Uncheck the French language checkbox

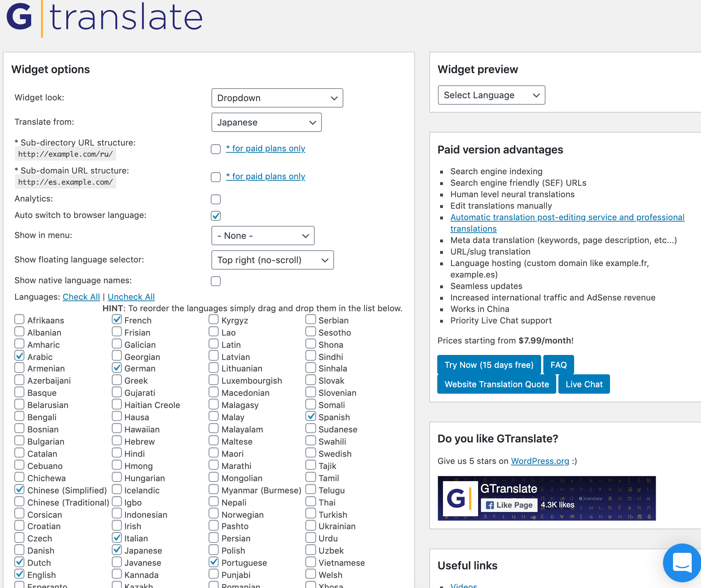(x=117, y=319)
